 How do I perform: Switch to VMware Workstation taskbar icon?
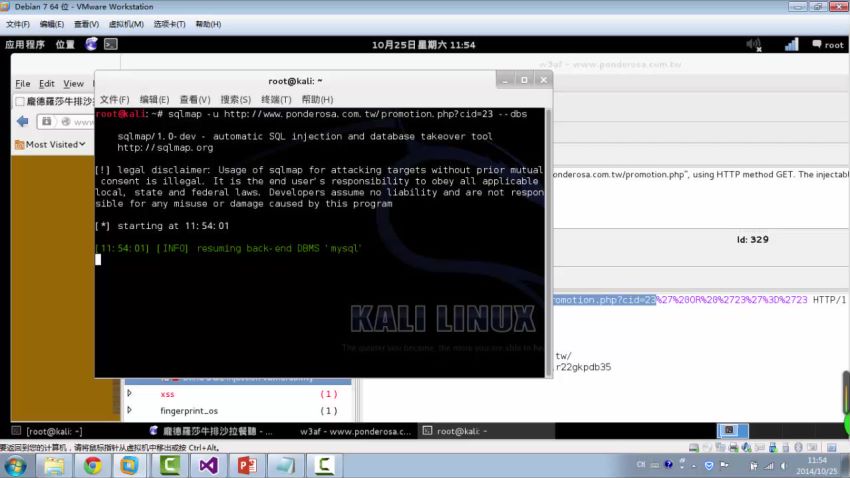(x=129, y=466)
